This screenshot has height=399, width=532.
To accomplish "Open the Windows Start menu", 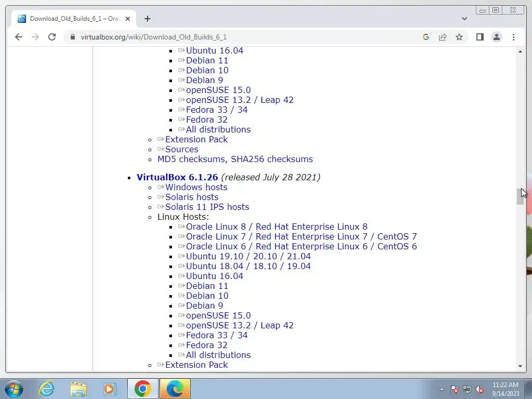I will (14, 389).
